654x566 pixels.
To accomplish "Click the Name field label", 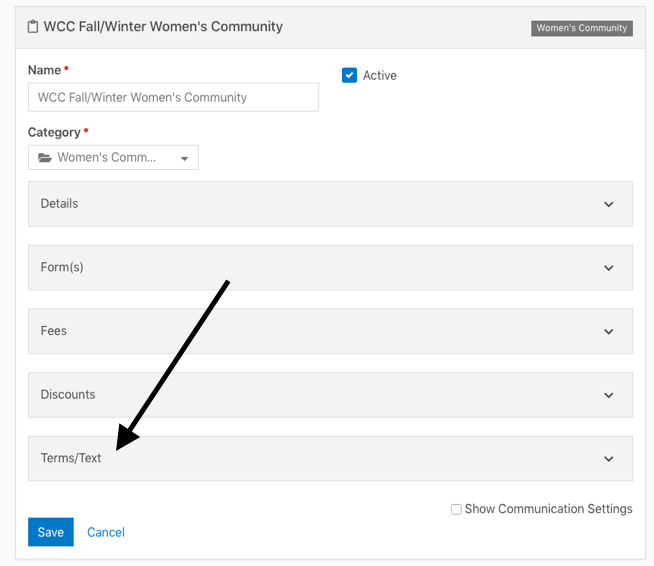I will (44, 70).
